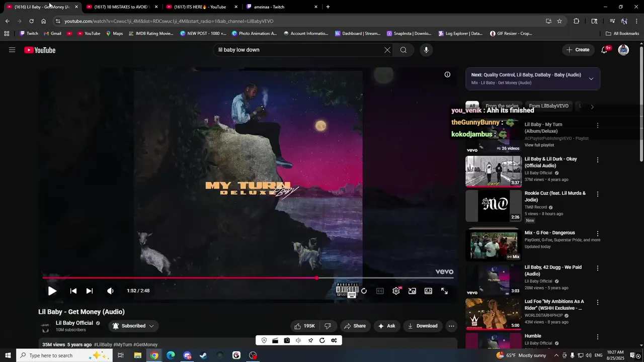View full playlist link
The image size is (644, 362).
(539, 145)
